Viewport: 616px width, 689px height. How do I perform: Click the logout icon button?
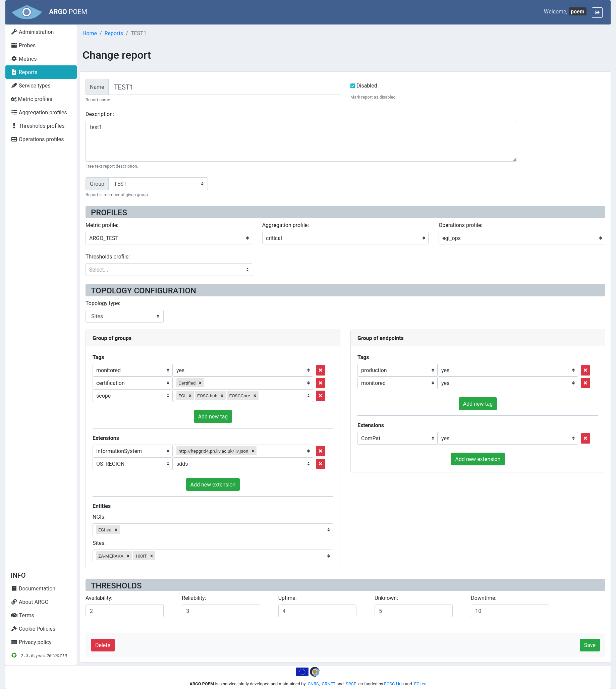pyautogui.click(x=597, y=12)
